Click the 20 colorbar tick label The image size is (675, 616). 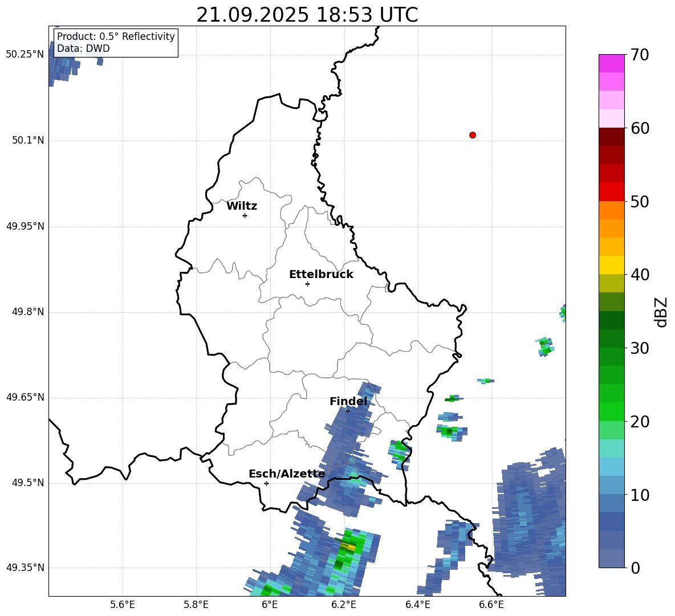click(639, 422)
